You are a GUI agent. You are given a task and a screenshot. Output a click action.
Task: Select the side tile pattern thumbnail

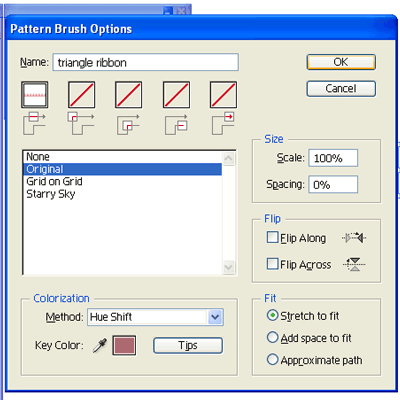click(x=35, y=95)
